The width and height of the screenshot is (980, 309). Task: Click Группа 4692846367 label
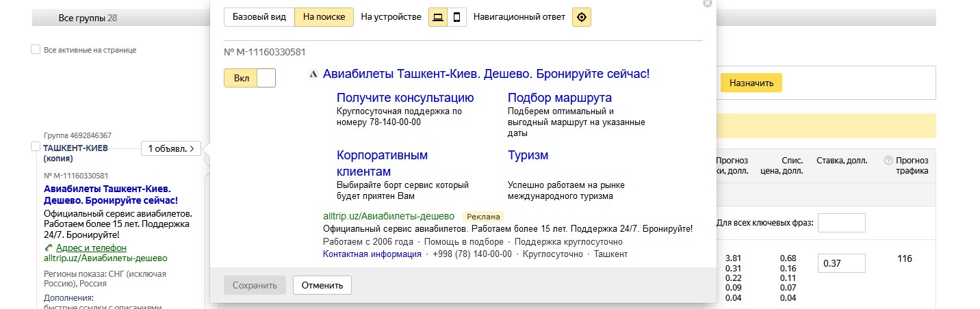tap(77, 135)
